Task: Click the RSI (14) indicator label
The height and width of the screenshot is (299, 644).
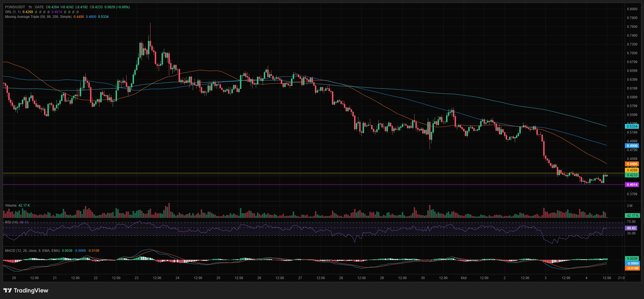Action: (11, 222)
